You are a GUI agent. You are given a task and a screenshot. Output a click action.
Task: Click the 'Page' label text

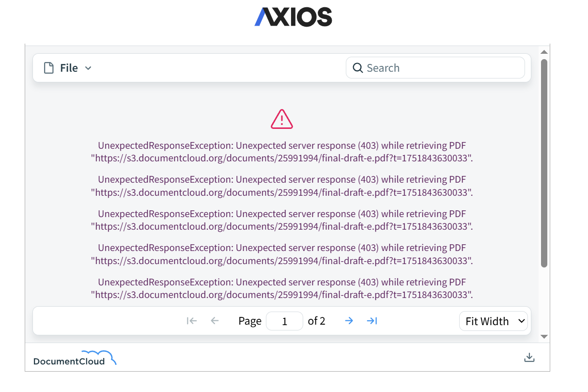pos(250,321)
